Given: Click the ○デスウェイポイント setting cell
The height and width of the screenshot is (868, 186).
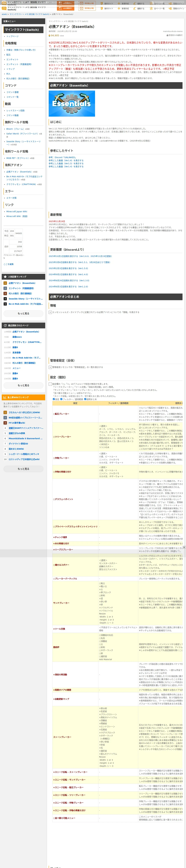Looking at the screenshot, I should (x=75, y=499).
